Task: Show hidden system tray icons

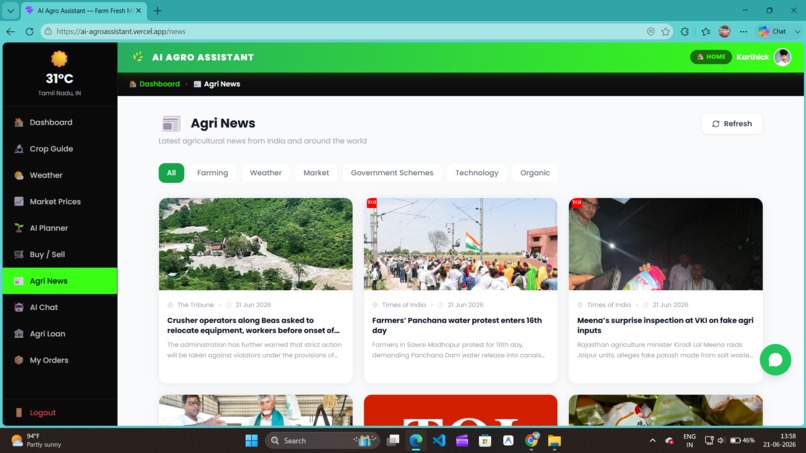Action: click(652, 441)
